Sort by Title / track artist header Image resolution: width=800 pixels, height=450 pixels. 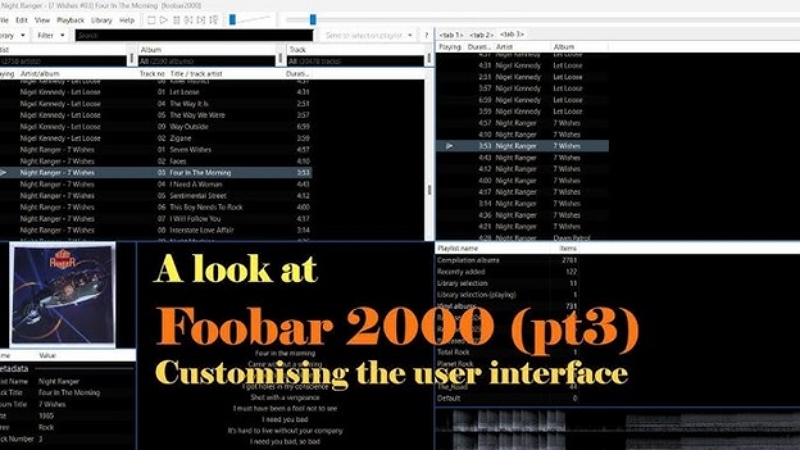[196, 74]
